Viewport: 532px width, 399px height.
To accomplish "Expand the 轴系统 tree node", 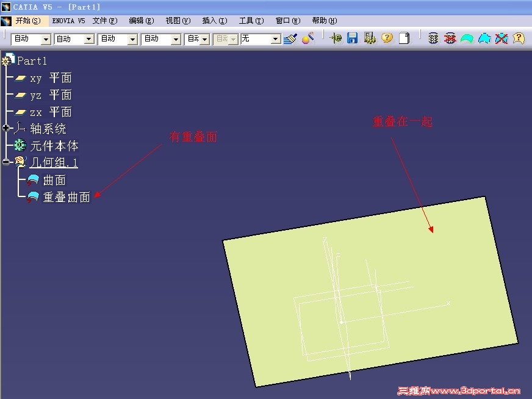I will point(5,128).
